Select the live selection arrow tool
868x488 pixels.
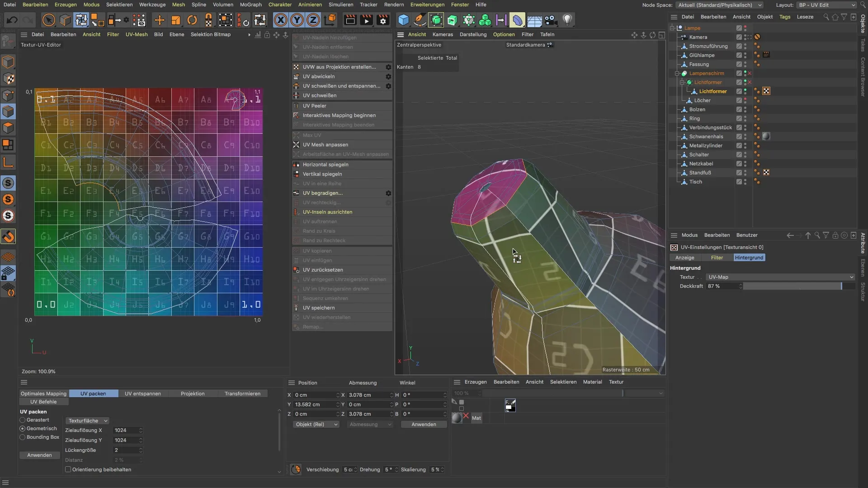[x=48, y=20]
